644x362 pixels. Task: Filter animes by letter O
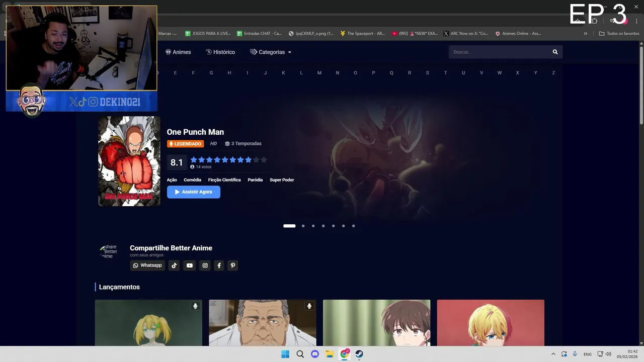click(355, 73)
